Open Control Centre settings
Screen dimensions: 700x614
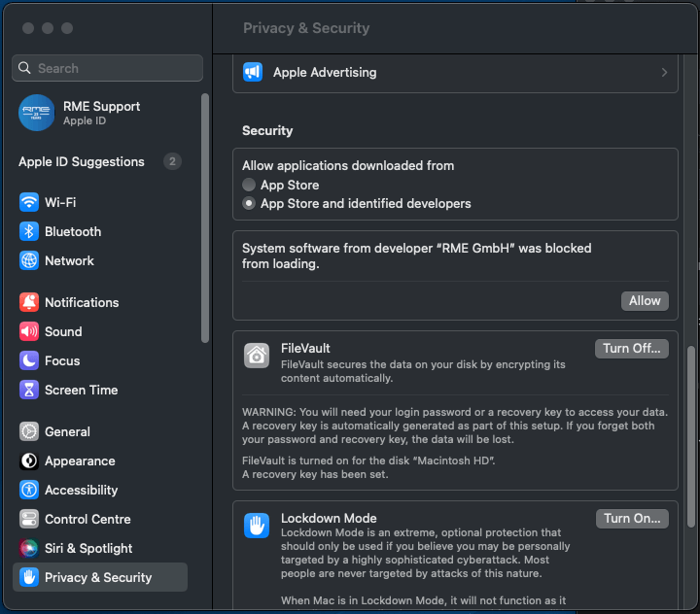(87, 519)
